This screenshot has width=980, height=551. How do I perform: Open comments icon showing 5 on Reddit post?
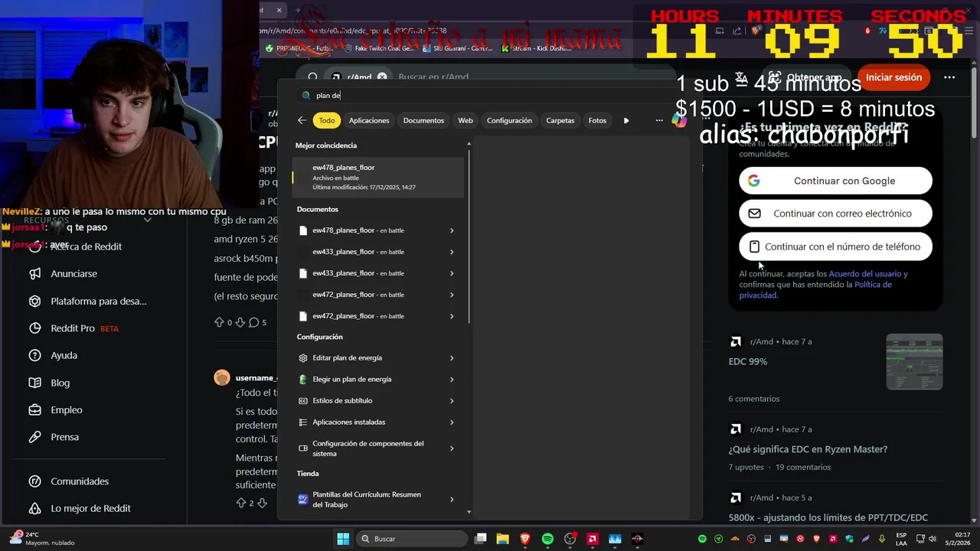tap(253, 322)
